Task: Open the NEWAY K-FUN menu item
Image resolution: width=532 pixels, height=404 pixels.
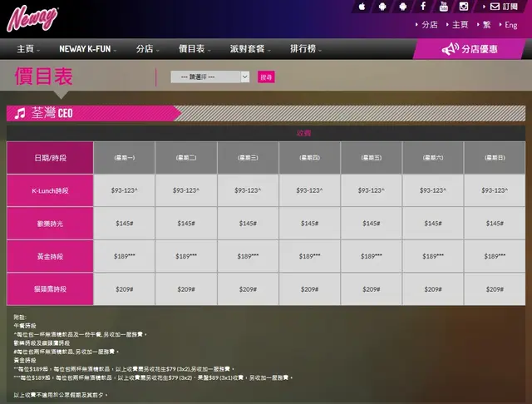Action: [x=86, y=49]
